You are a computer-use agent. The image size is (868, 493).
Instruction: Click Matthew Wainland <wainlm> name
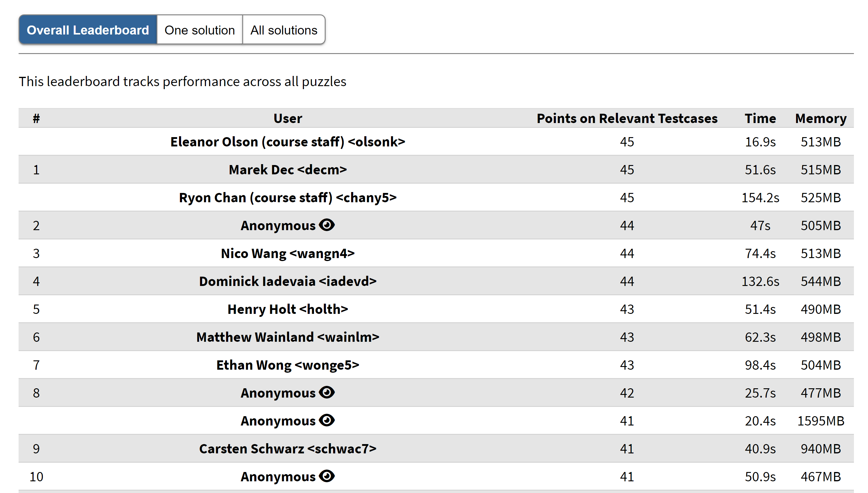pyautogui.click(x=288, y=337)
